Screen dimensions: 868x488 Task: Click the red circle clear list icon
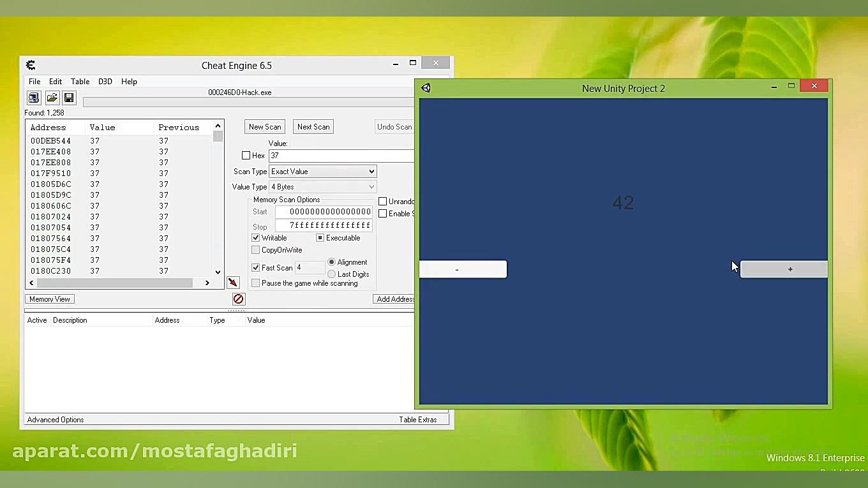pyautogui.click(x=238, y=299)
